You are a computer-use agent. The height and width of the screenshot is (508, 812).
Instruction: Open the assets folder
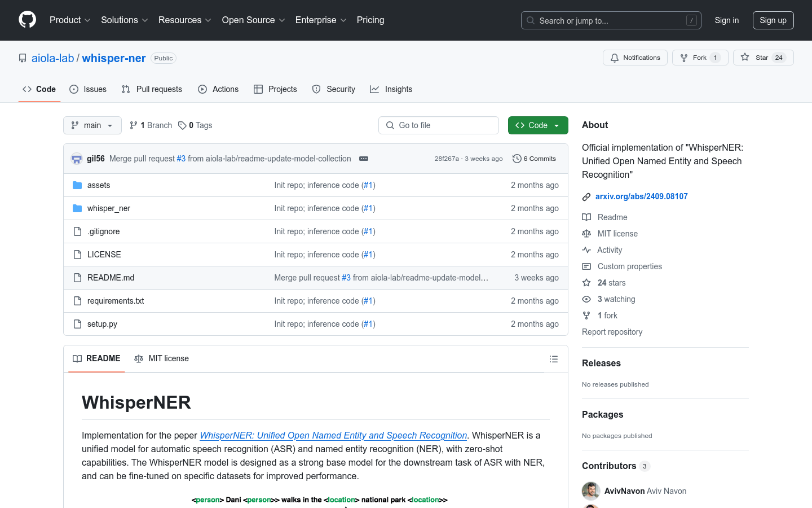99,185
